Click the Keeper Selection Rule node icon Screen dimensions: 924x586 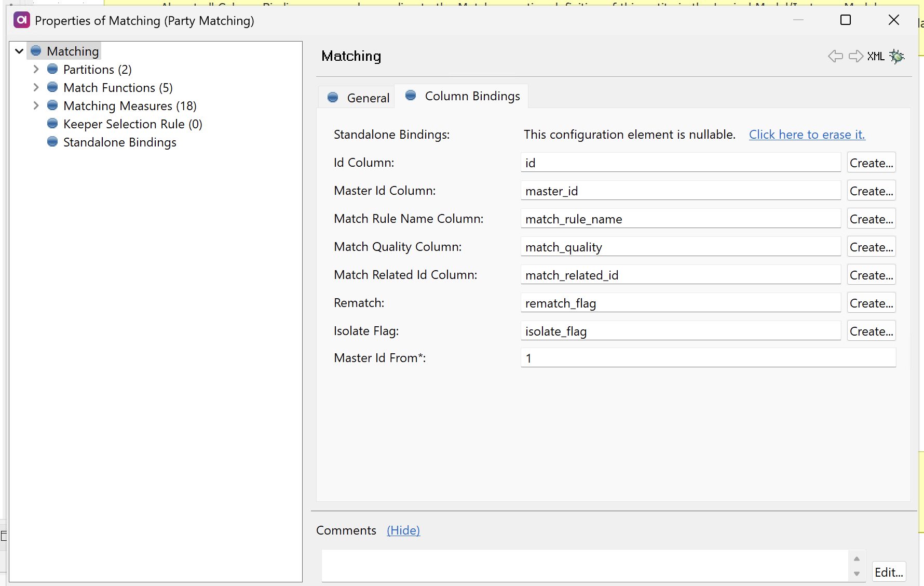click(52, 123)
